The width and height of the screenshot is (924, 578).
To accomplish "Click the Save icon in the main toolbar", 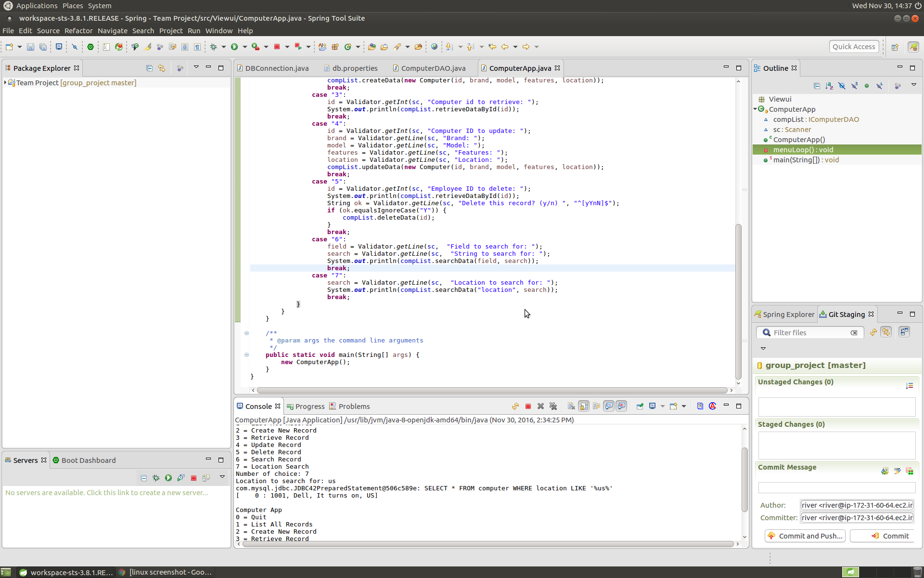I will click(x=30, y=47).
